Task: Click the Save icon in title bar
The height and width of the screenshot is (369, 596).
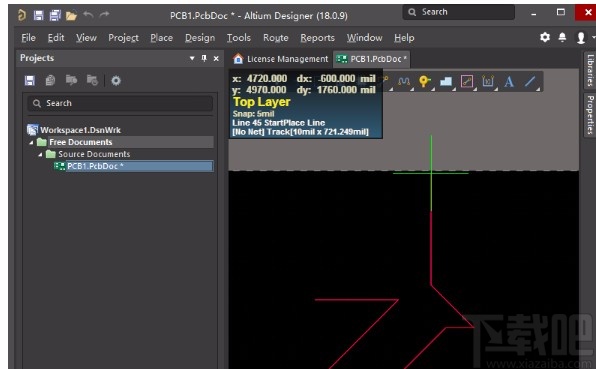Action: point(38,15)
